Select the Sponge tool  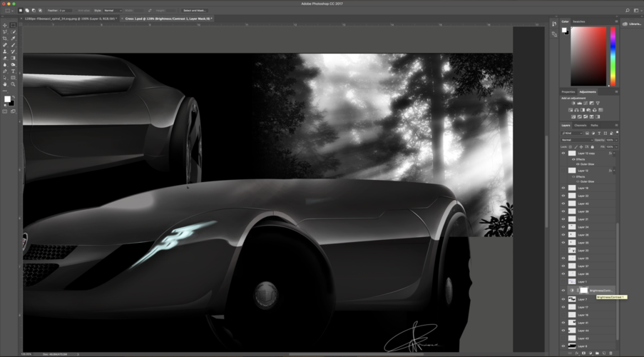(13, 64)
